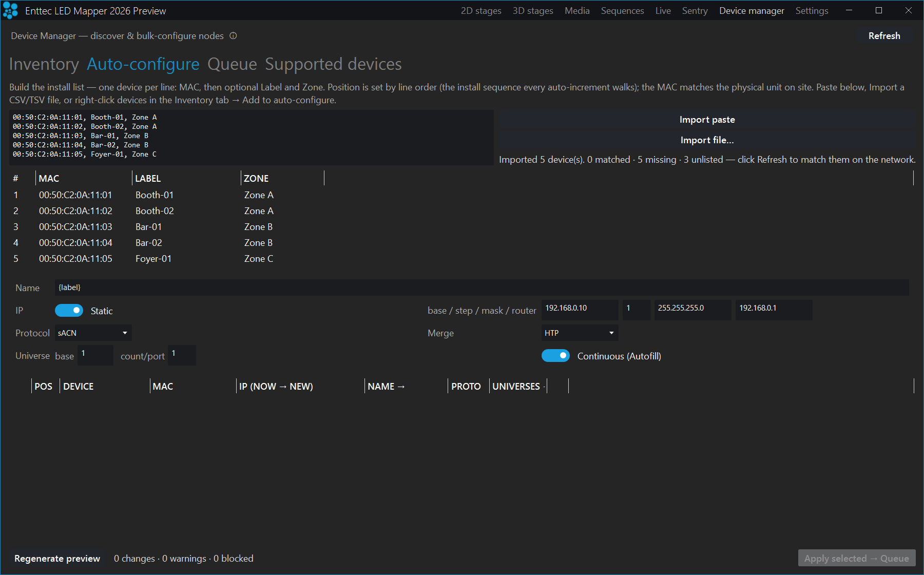Click the Zone C cell
The image size is (924, 575).
click(x=259, y=259)
